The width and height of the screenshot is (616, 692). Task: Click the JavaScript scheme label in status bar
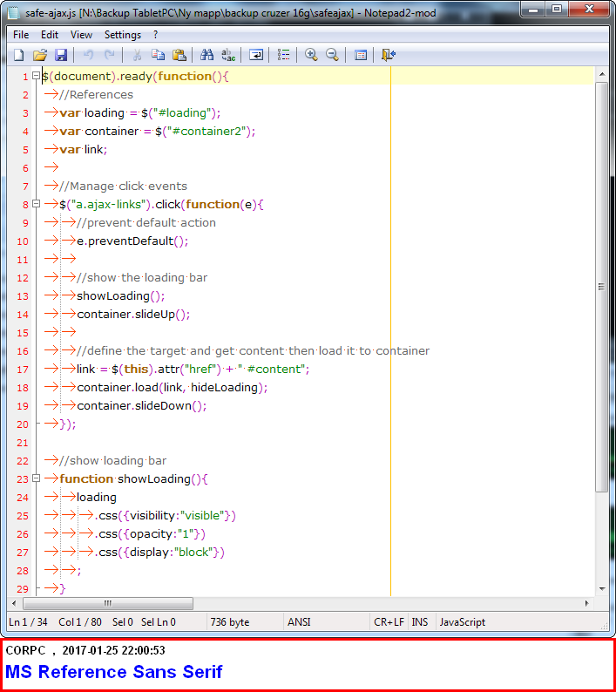[462, 622]
